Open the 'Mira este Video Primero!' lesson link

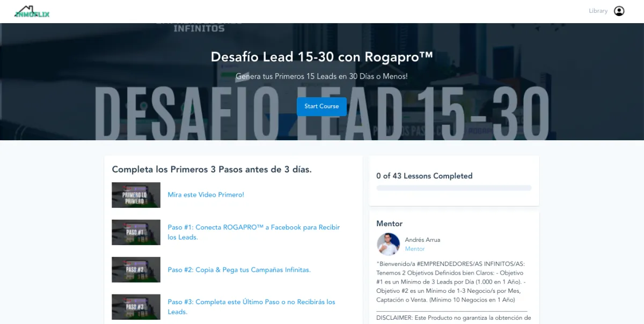click(x=206, y=195)
